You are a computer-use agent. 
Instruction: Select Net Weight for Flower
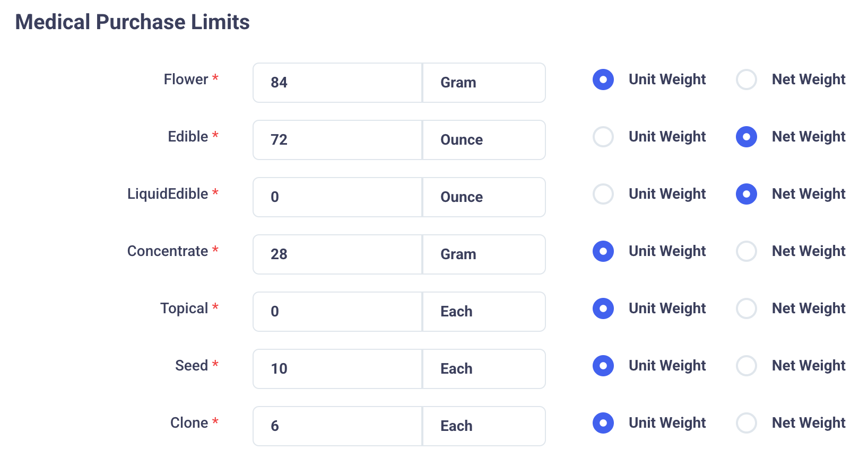[746, 80]
